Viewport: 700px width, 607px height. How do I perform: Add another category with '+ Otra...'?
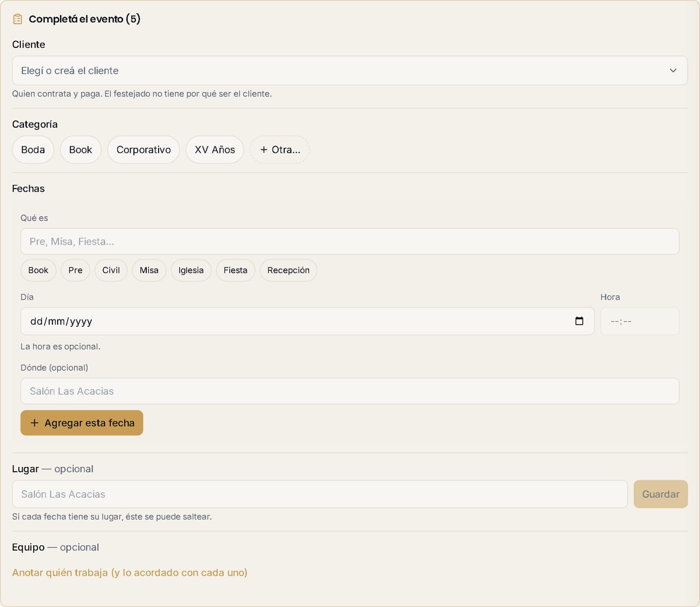(280, 149)
